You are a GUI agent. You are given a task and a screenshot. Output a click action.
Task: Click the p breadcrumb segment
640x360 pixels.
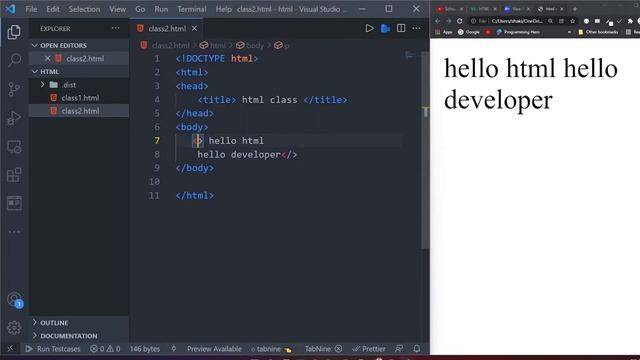(282, 45)
